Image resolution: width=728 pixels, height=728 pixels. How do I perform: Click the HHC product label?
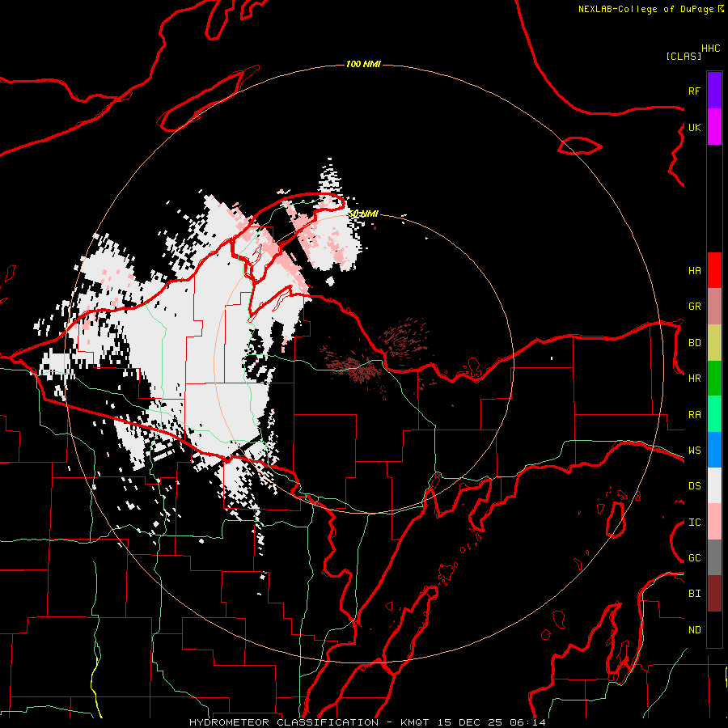coord(710,49)
